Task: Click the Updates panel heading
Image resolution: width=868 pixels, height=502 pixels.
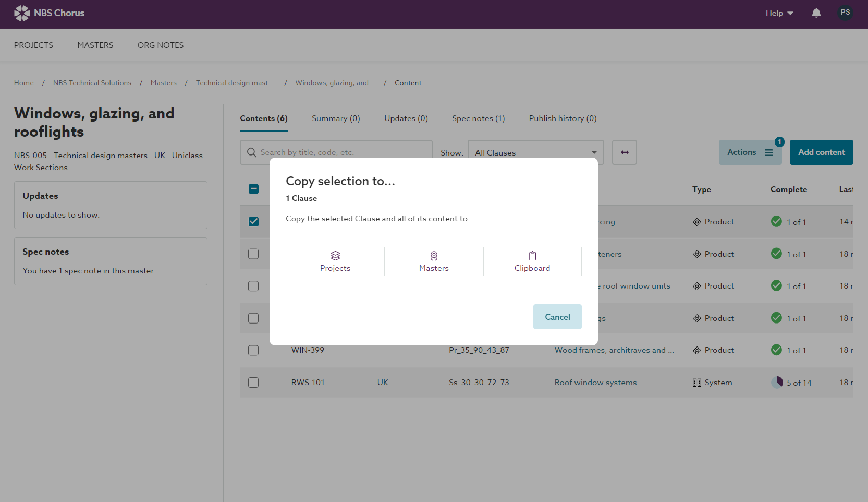Action: click(40, 196)
